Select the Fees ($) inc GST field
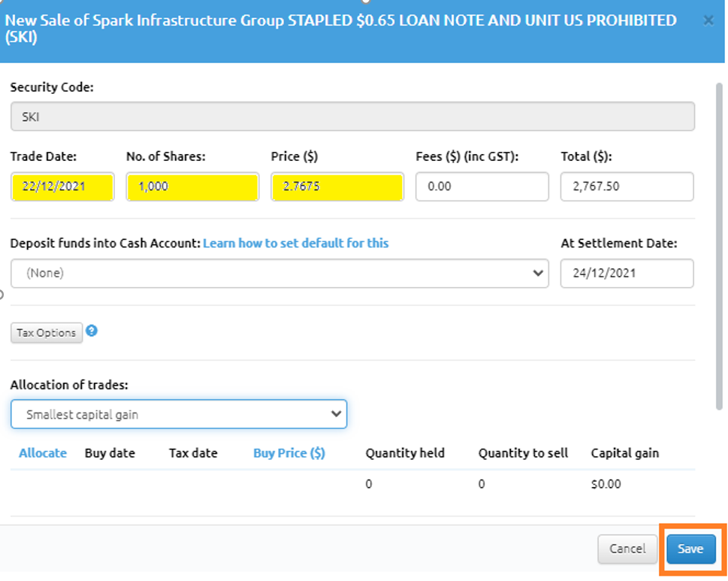Viewport: 728px width, 581px height. click(x=482, y=186)
